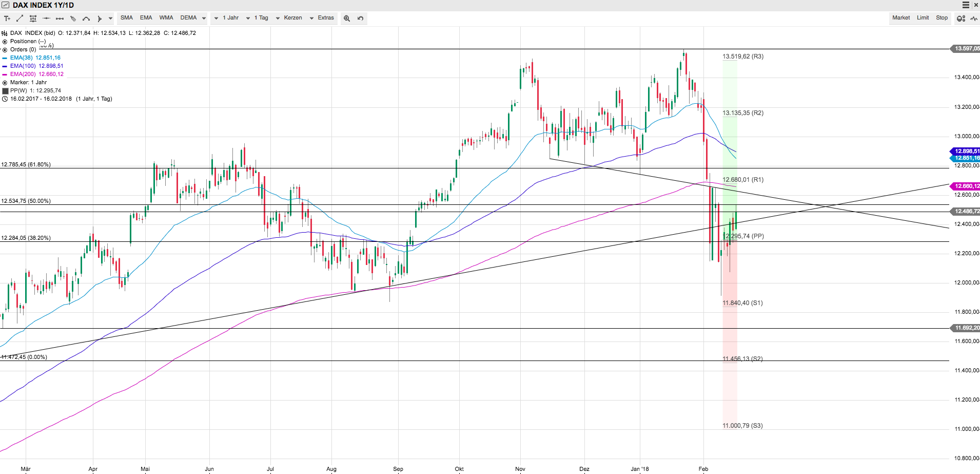Click the 11.840,40 (S1) pivot label
This screenshot has width=980, height=474.
pos(742,303)
